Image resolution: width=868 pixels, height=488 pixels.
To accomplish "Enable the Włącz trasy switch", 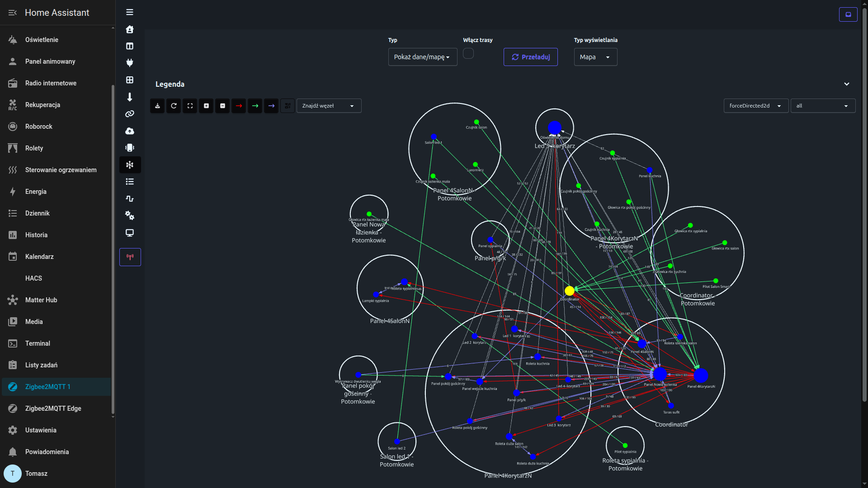I will [x=468, y=53].
